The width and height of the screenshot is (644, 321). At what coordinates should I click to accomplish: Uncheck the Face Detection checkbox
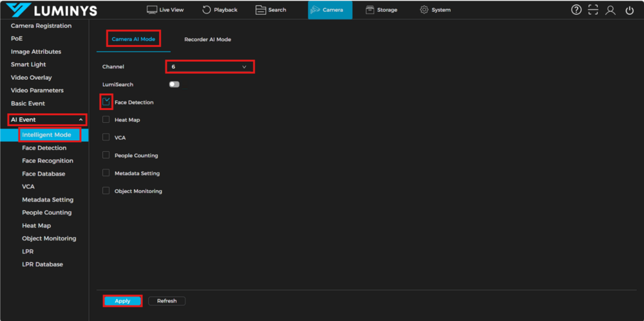(106, 102)
